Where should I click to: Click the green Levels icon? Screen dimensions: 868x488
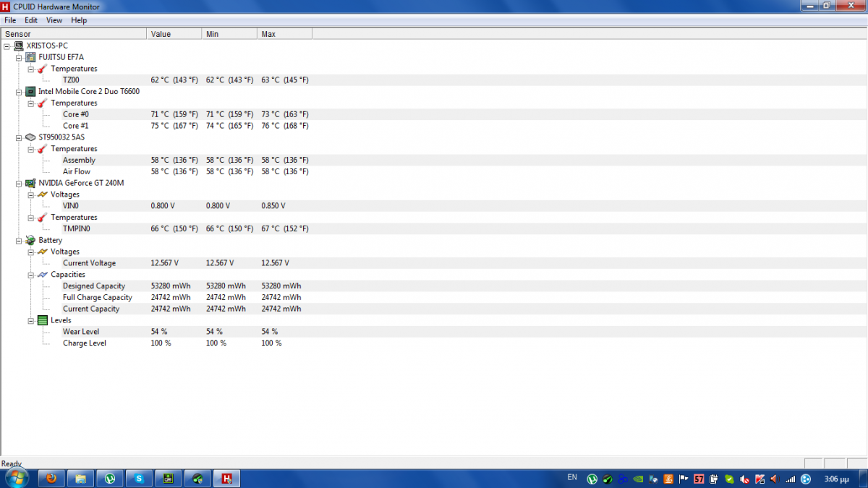[43, 320]
